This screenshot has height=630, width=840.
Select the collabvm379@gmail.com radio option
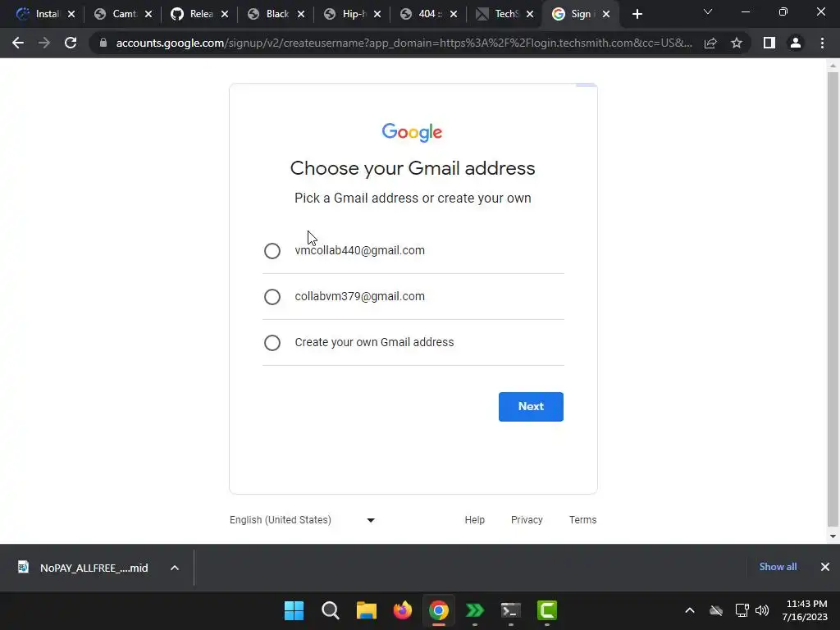pos(272,297)
